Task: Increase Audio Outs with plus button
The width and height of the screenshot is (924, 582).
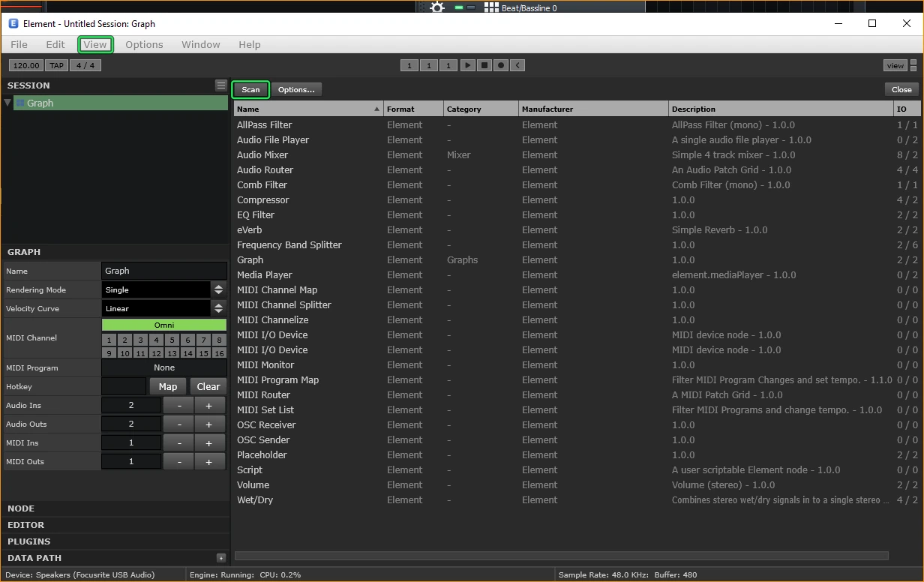Action: 209,424
